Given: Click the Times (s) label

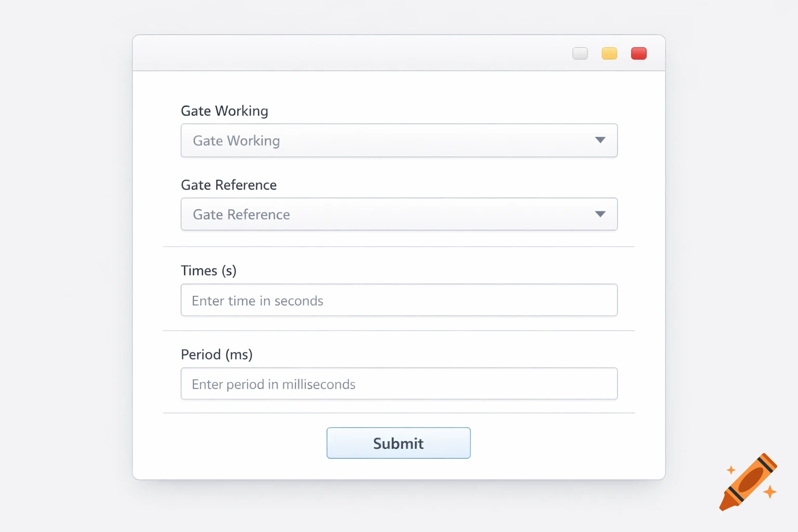Looking at the screenshot, I should [x=208, y=270].
